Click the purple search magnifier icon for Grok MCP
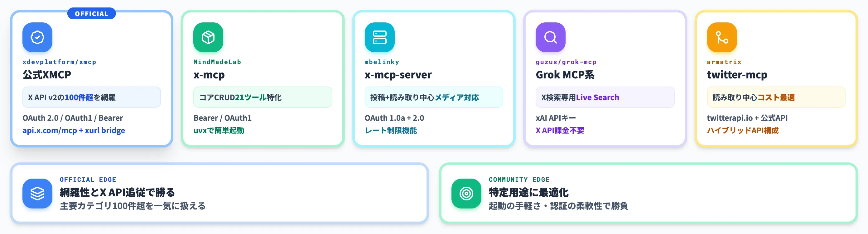Viewport: 868px width, 234px height. click(x=551, y=37)
